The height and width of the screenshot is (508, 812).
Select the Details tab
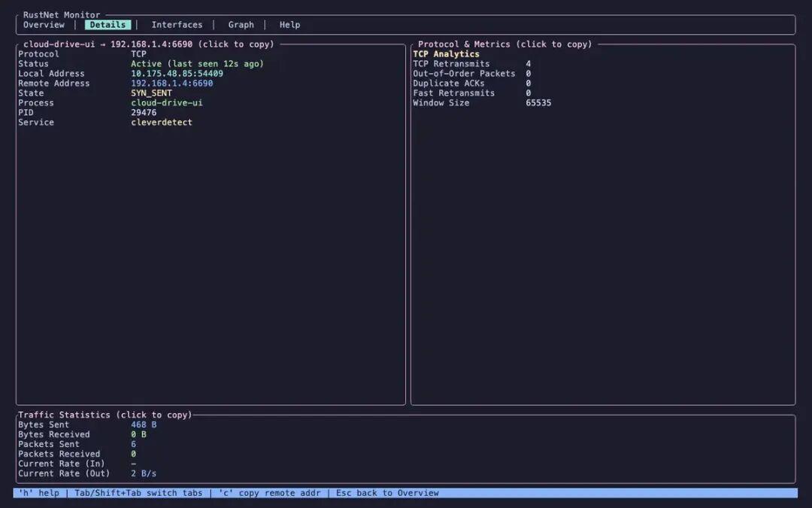108,25
